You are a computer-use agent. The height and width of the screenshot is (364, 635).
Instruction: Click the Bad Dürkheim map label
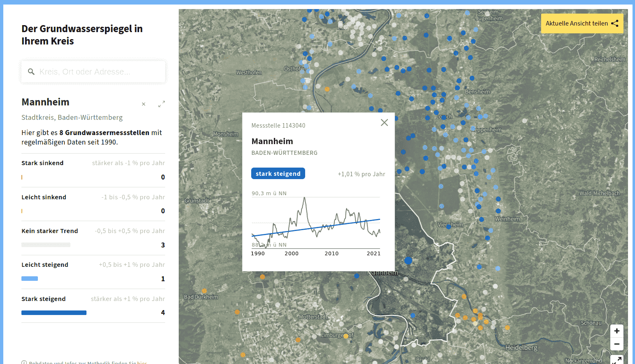coord(201,297)
